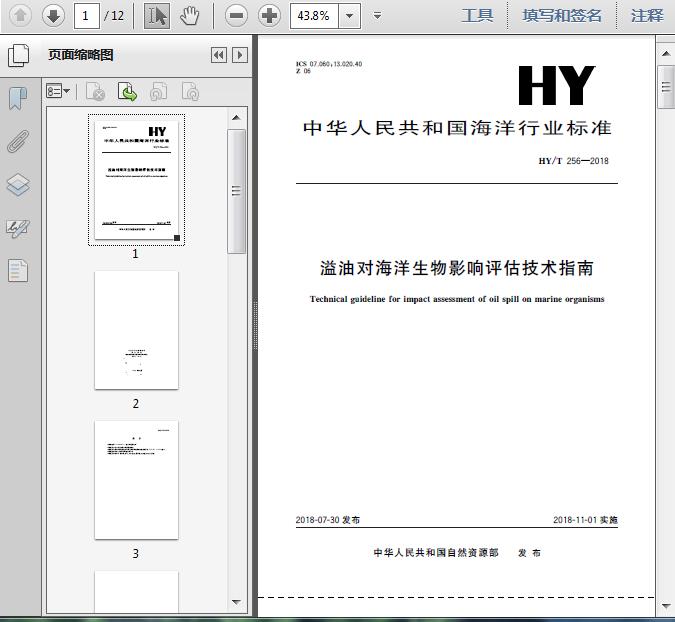Image resolution: width=675 pixels, height=622 pixels.
Task: Click the document vertical scrollbar handle
Action: [x=666, y=87]
